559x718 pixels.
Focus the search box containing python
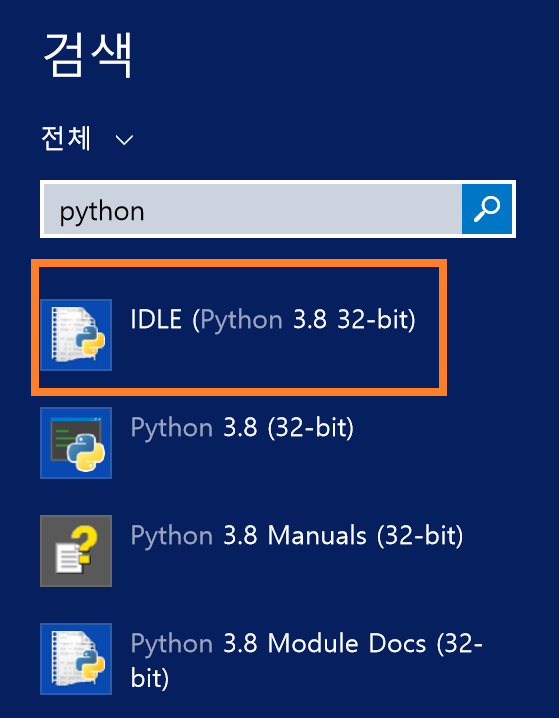tap(253, 209)
